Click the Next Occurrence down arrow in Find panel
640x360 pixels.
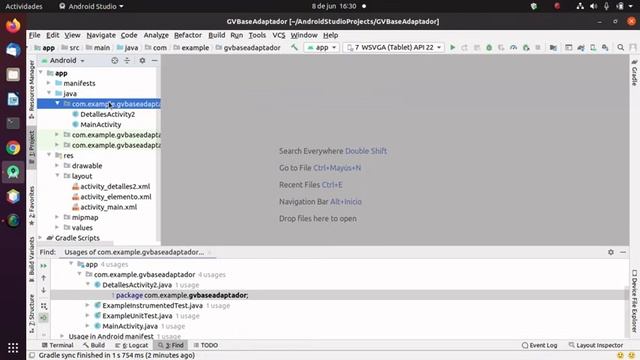44,290
